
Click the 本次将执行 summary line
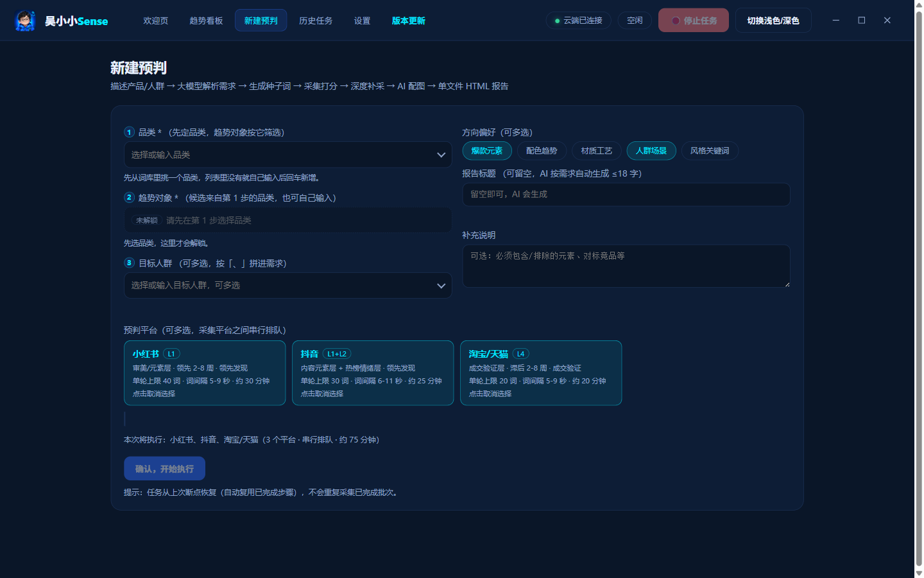pyautogui.click(x=252, y=440)
